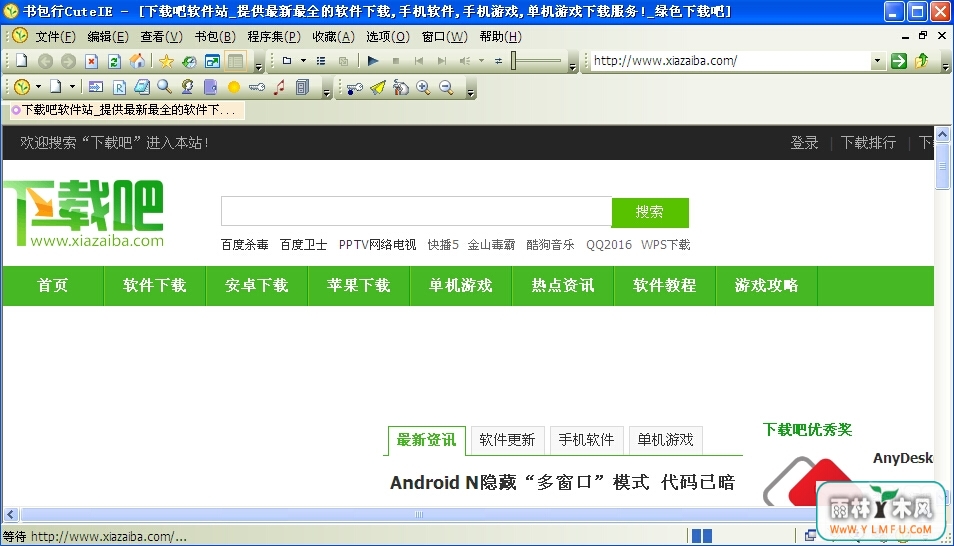
Task: Open the 书包(B) menu
Action: point(215,37)
